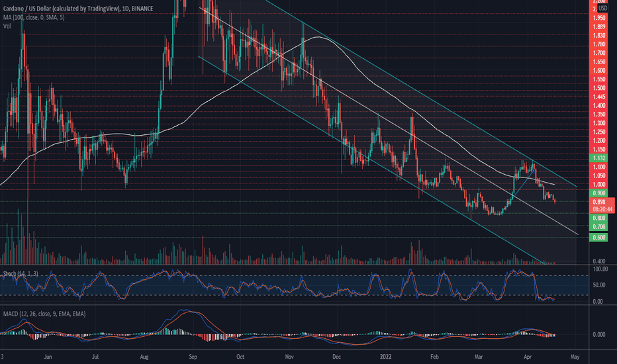617x364 pixels.
Task: Click the green 0.600 price level label
Action: tap(599, 238)
